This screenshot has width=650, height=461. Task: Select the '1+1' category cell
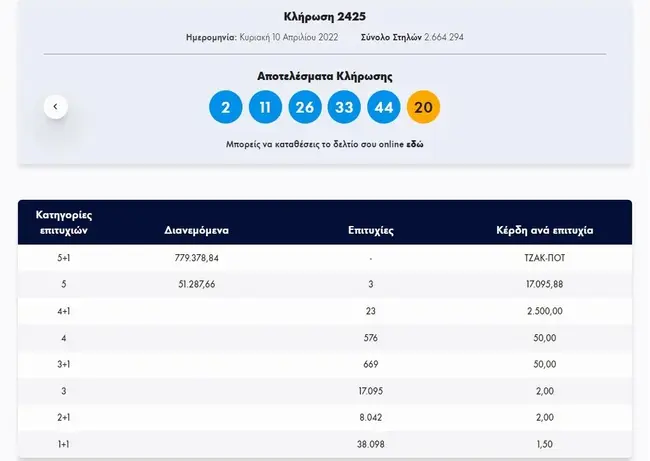pyautogui.click(x=64, y=444)
